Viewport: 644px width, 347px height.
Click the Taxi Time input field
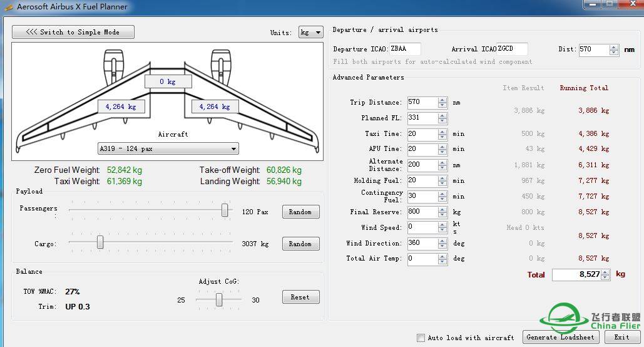click(422, 134)
